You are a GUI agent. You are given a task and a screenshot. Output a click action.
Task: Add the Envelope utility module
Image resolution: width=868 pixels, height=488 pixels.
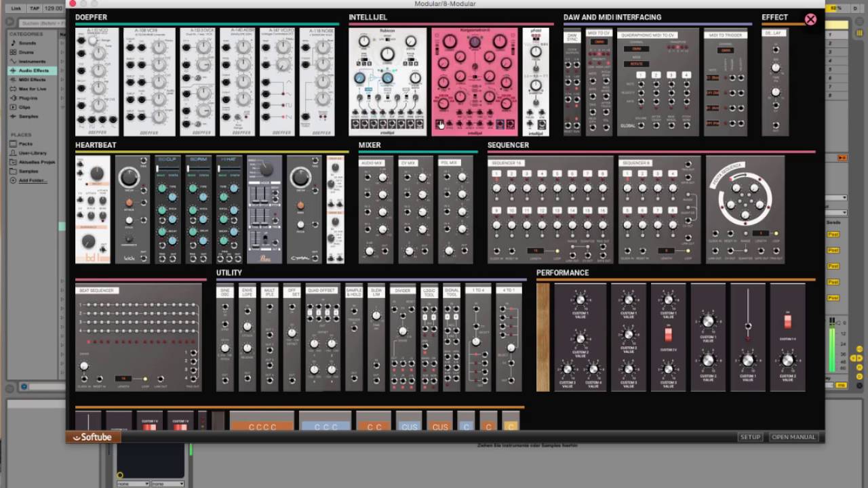pyautogui.click(x=247, y=338)
